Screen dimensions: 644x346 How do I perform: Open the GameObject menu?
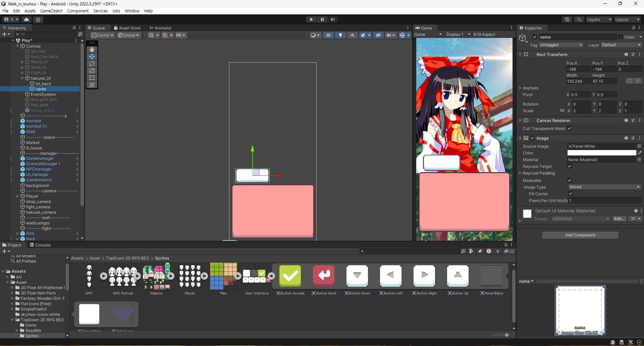click(51, 11)
